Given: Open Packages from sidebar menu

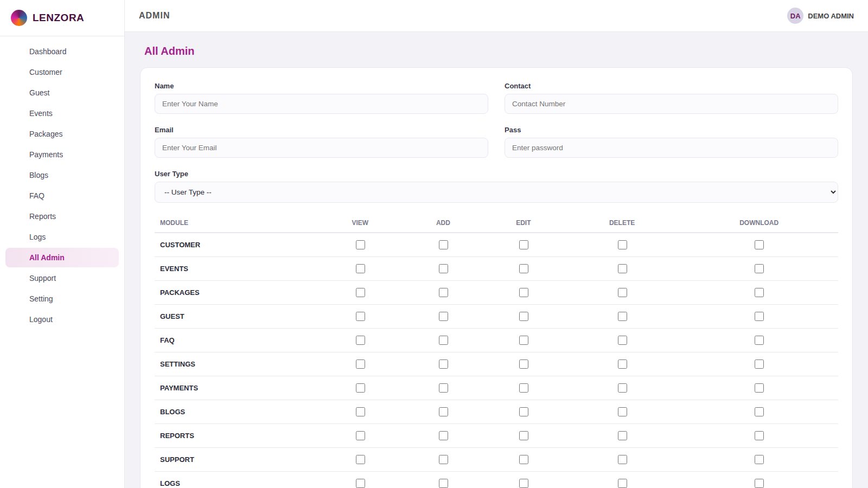Looking at the screenshot, I should click(62, 134).
